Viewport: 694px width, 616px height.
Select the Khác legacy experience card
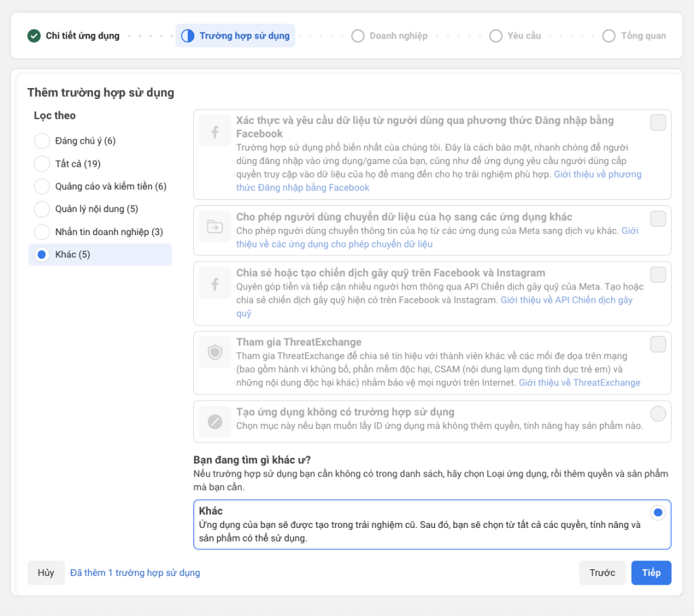(x=432, y=525)
